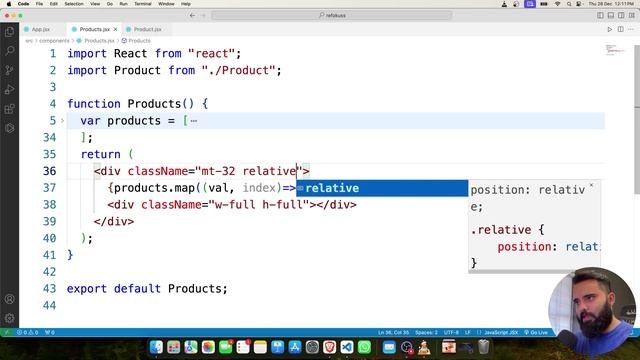Open the Edit menu

[53, 4]
